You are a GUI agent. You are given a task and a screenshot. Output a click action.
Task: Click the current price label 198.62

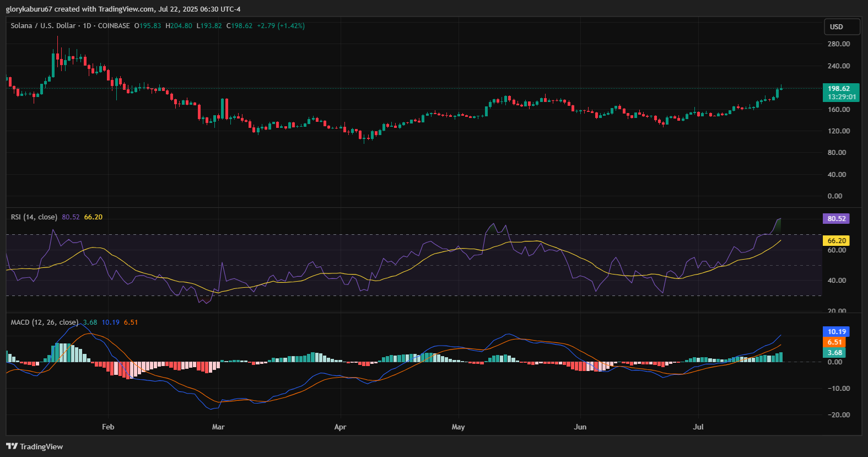(839, 88)
